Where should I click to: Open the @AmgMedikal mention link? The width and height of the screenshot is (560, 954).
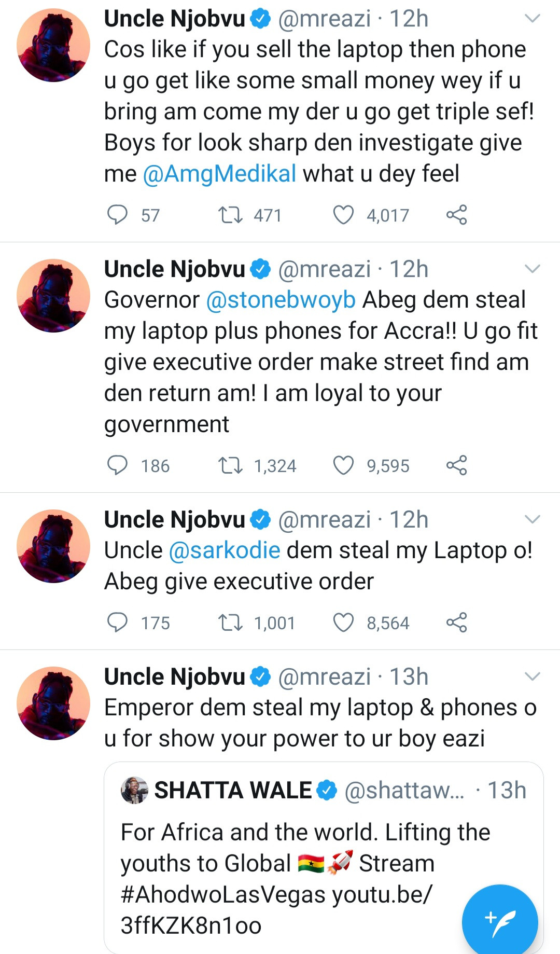pos(219,174)
